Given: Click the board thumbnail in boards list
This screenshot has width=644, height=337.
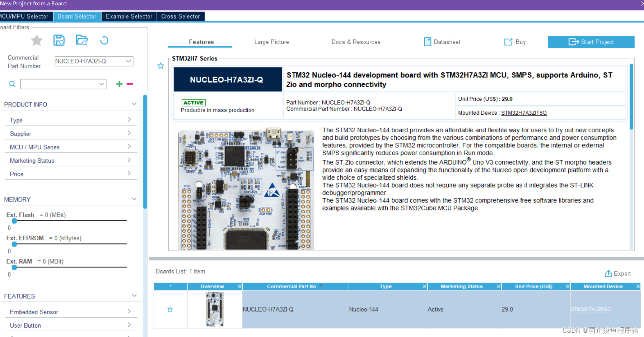Looking at the screenshot, I should point(215,309).
